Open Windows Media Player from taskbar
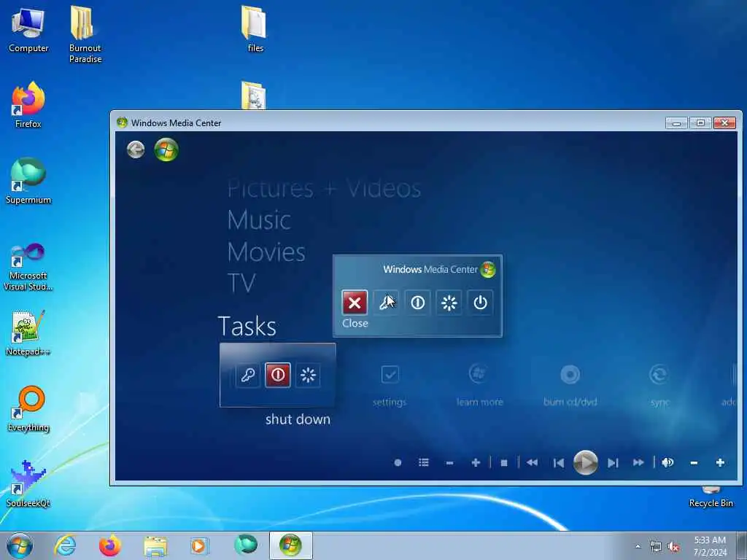This screenshot has height=560, width=747. click(x=200, y=545)
